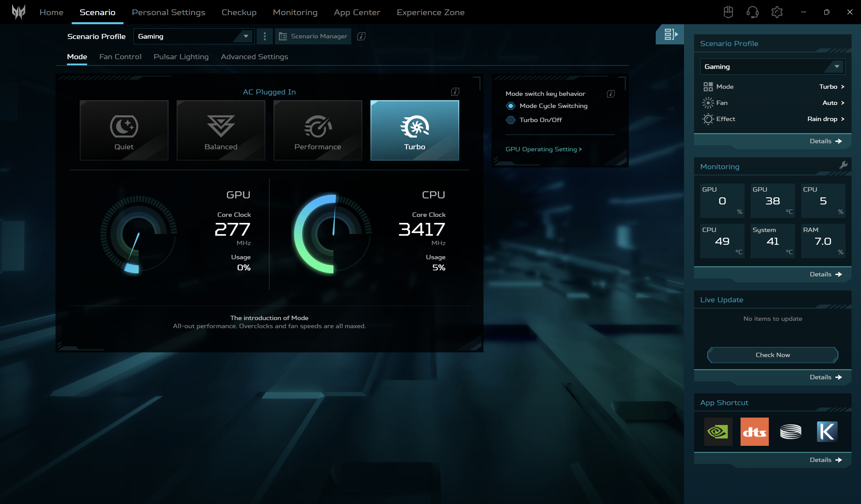861x504 pixels.
Task: Launch the Killer K app shortcut
Action: click(827, 431)
